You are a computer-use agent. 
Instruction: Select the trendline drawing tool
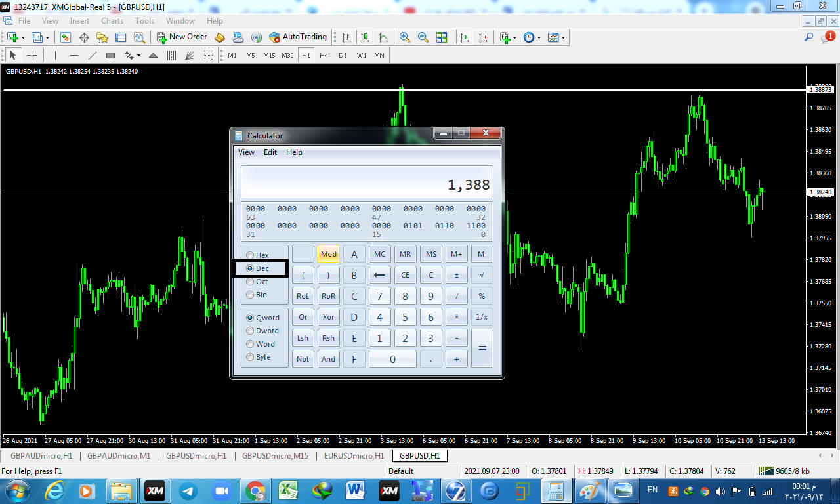(93, 55)
